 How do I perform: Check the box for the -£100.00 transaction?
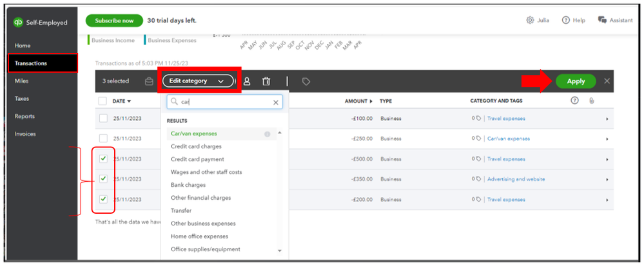click(104, 119)
